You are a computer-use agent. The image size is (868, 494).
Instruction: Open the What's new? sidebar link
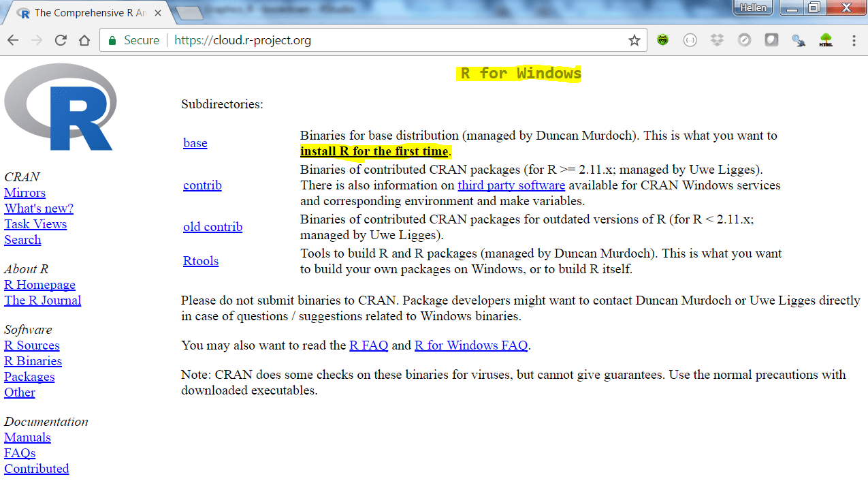pos(39,209)
